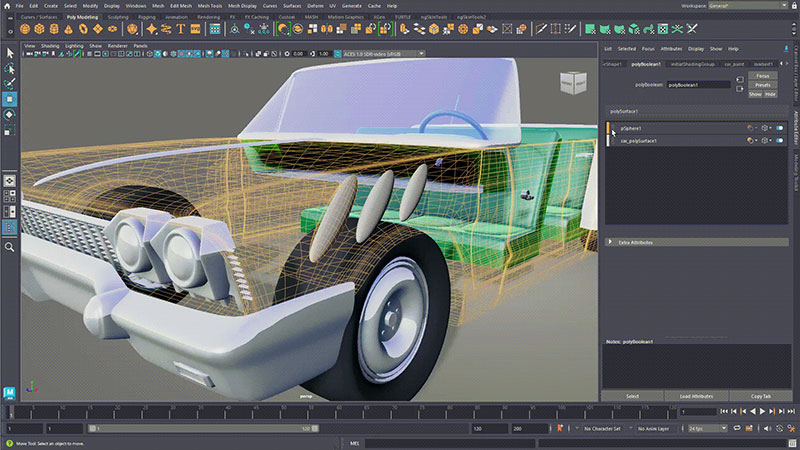Click the star-shaped sweep mesh shelf icon

coord(152,29)
